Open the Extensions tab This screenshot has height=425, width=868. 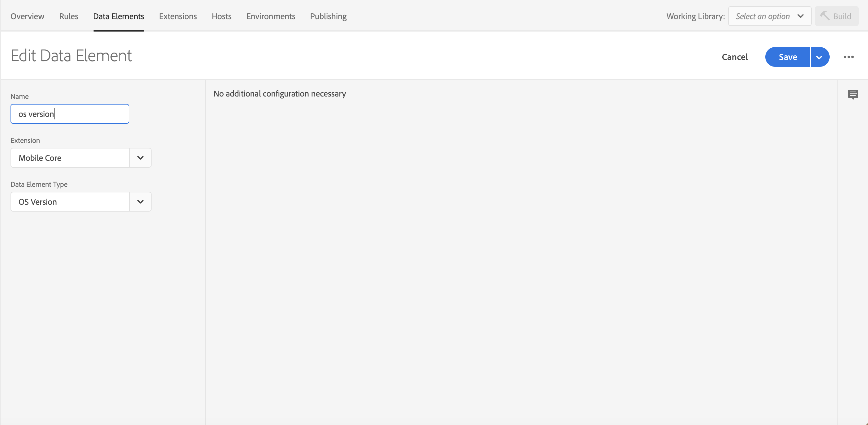[x=178, y=16]
